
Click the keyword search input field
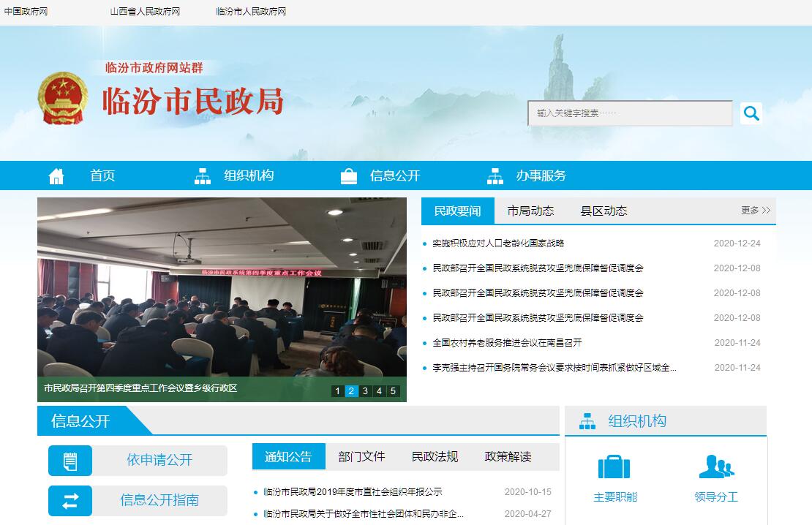[x=629, y=113]
